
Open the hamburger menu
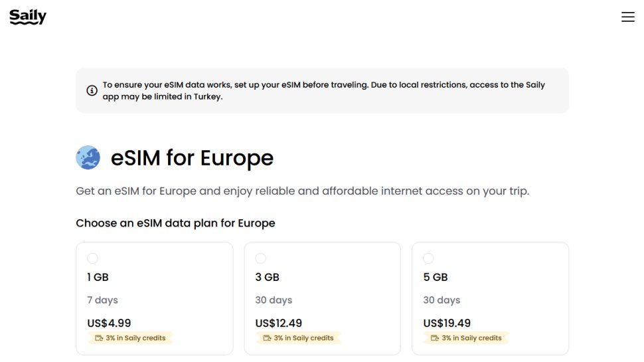point(627,17)
